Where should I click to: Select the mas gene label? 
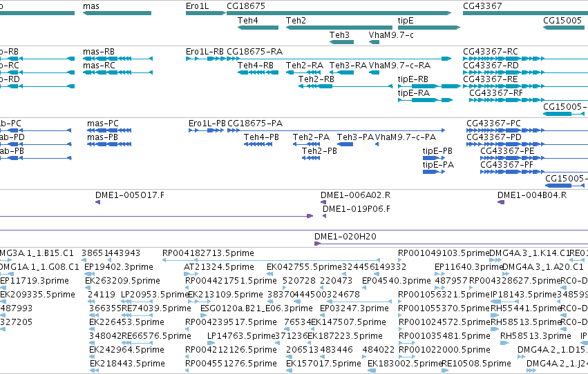[x=91, y=6]
